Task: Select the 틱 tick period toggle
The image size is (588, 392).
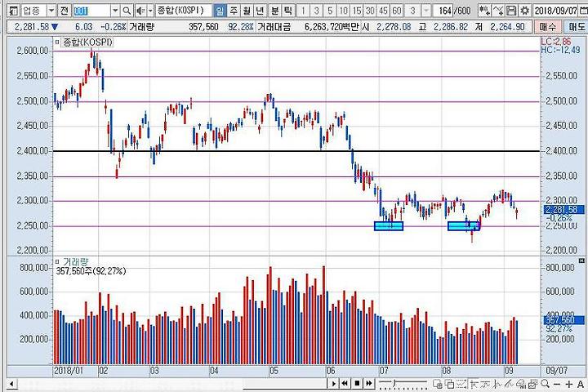Action: (287, 11)
